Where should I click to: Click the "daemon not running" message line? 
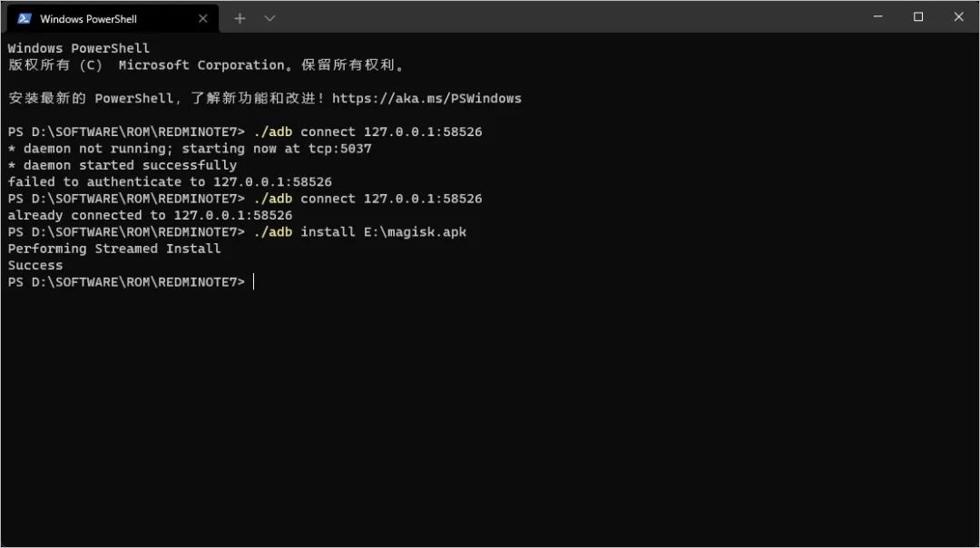coord(190,149)
